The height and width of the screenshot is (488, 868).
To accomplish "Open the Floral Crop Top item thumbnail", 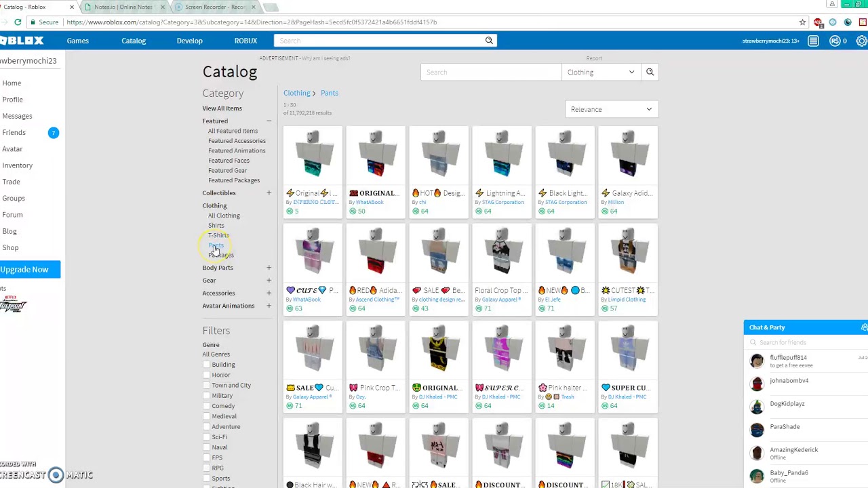I will pos(502,253).
